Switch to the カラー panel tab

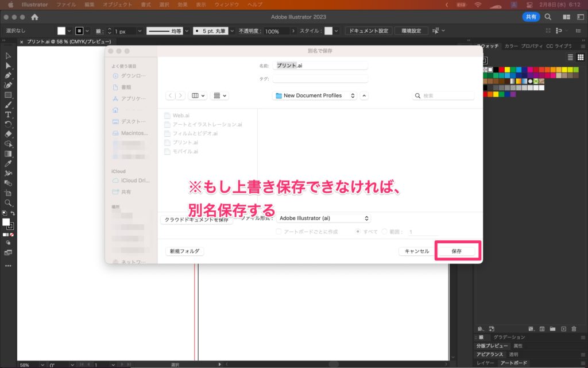tap(510, 46)
